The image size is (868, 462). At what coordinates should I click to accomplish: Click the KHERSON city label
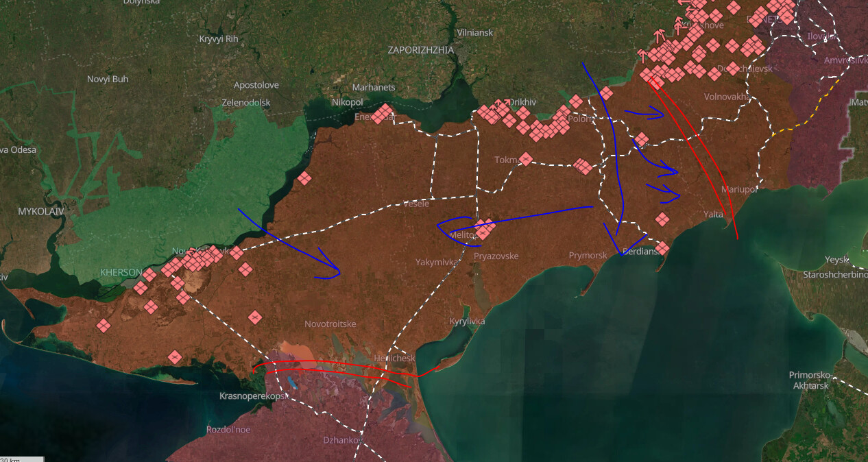click(x=121, y=272)
